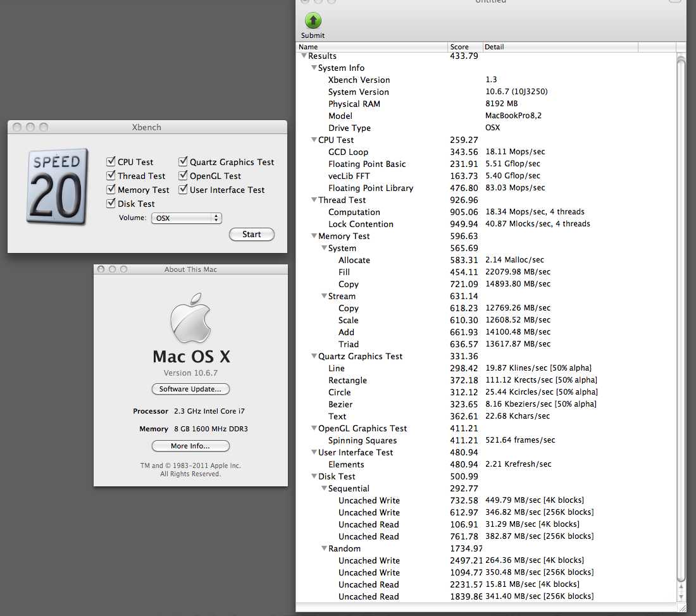Click the scrollbar down arrow
This screenshot has width=696, height=616.
[x=681, y=597]
